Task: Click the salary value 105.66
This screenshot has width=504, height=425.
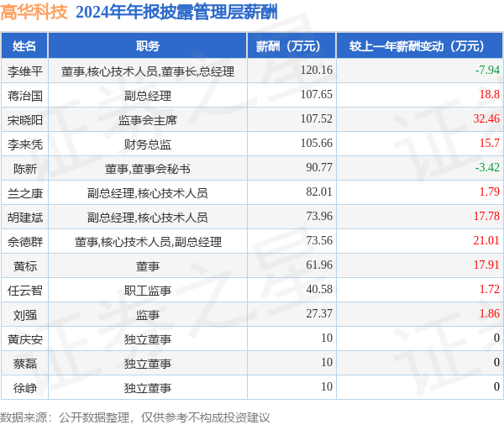Action: point(317,143)
